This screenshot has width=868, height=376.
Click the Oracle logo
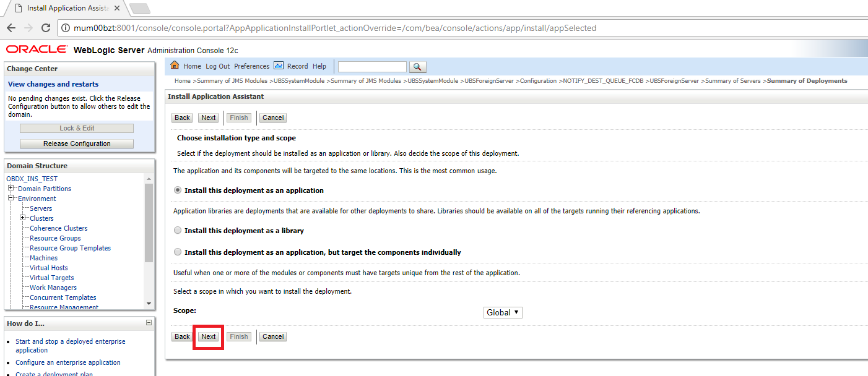click(37, 49)
